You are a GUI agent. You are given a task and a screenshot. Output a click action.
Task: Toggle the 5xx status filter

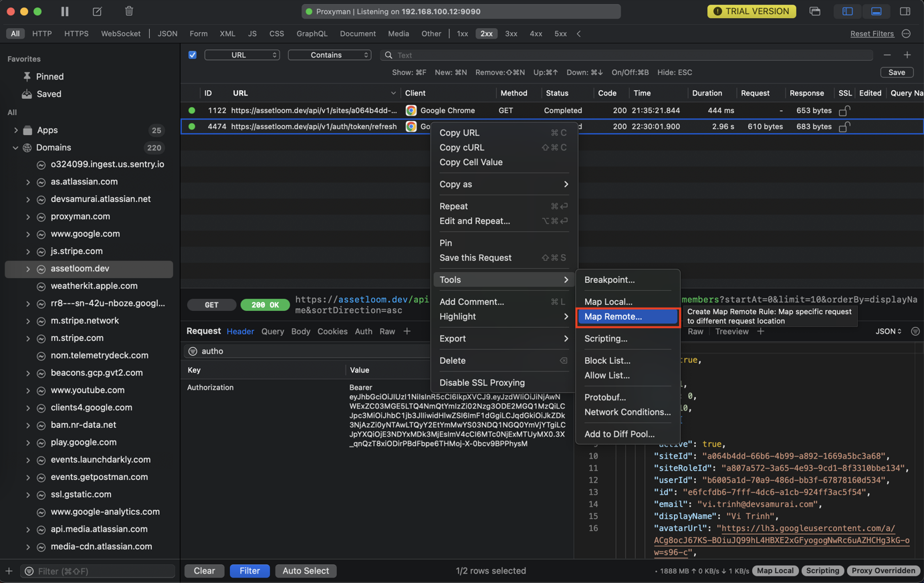[x=560, y=33]
